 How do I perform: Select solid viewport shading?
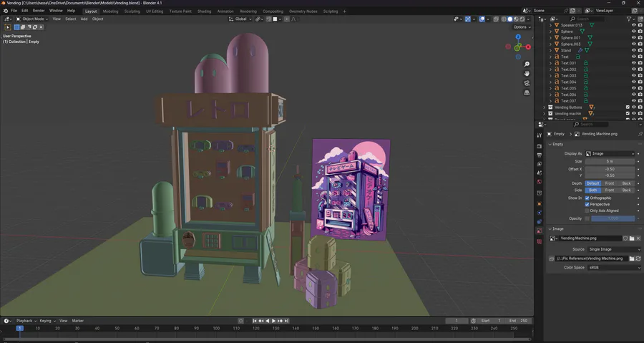[x=510, y=19]
